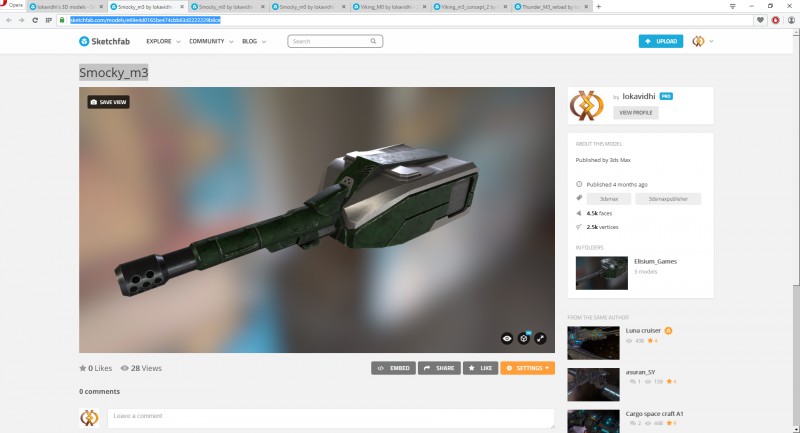800x433 pixels.
Task: Open the Cargo space craft A1 link
Action: coord(655,414)
